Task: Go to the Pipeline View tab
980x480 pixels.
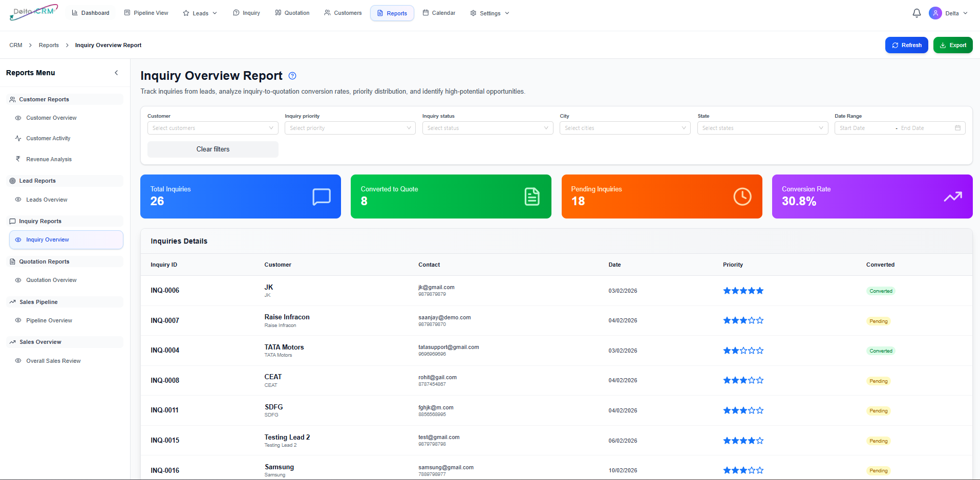Action: point(146,13)
